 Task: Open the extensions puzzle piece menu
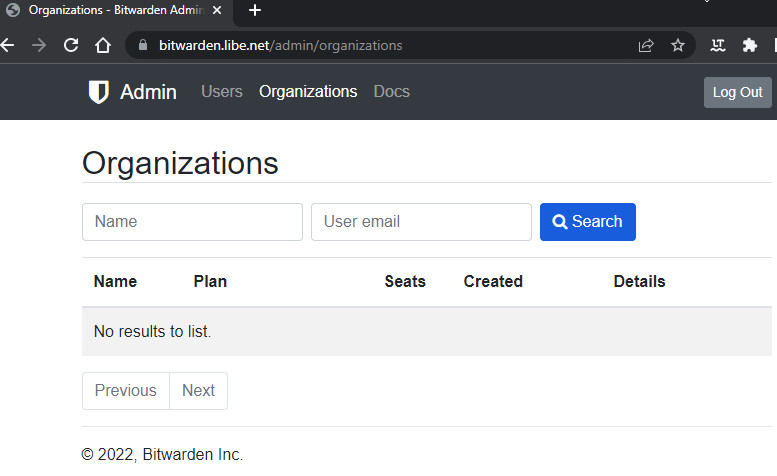point(749,45)
